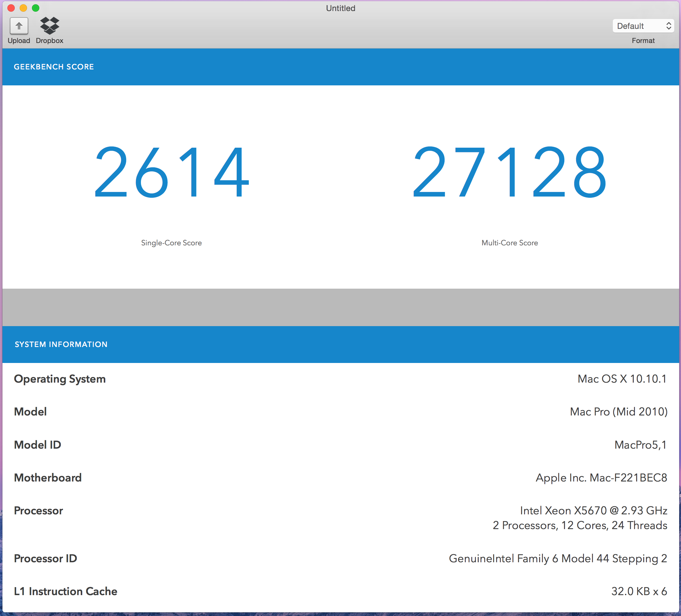Click the Processor row label

38,511
